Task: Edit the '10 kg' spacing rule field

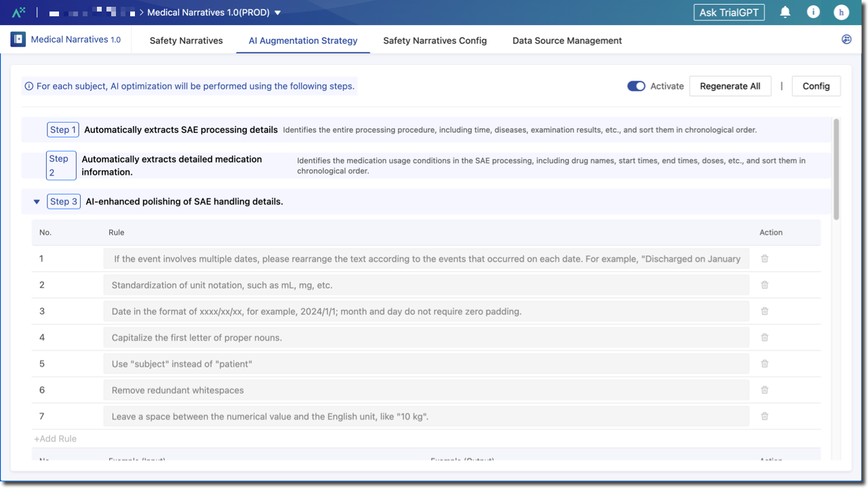Action: 427,416
